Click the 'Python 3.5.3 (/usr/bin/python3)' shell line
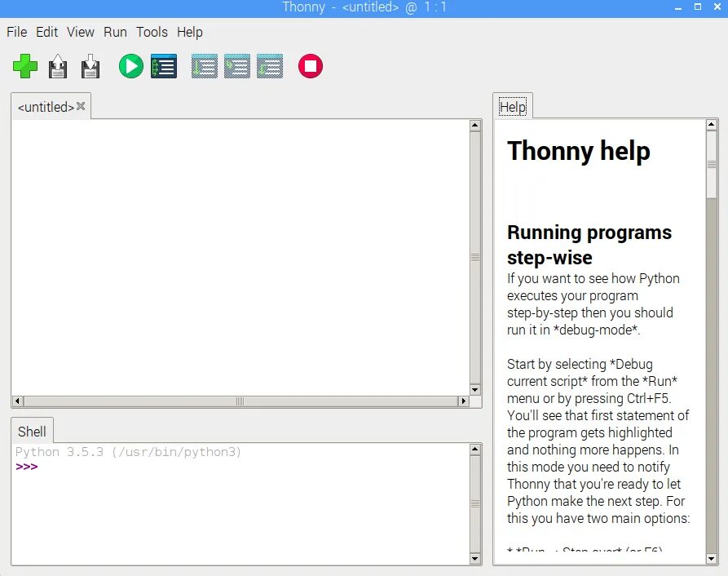This screenshot has height=576, width=728. [x=128, y=452]
